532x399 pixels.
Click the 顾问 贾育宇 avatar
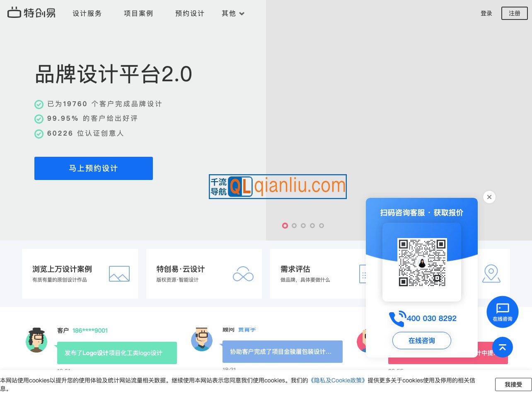pyautogui.click(x=202, y=340)
